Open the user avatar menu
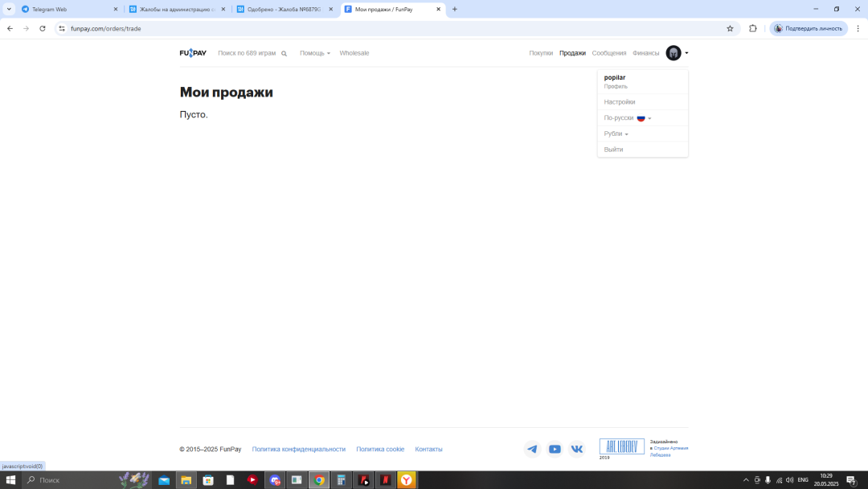The height and width of the screenshot is (489, 868). (x=674, y=53)
